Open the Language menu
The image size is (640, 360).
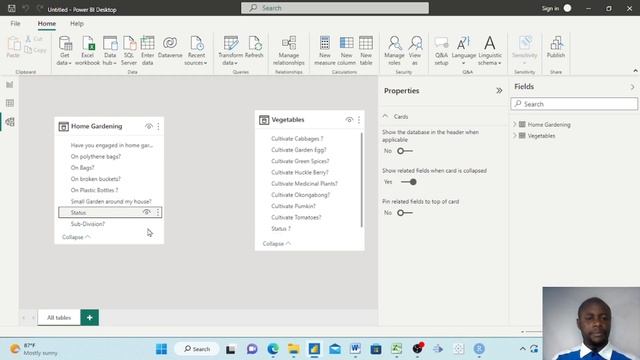(464, 51)
